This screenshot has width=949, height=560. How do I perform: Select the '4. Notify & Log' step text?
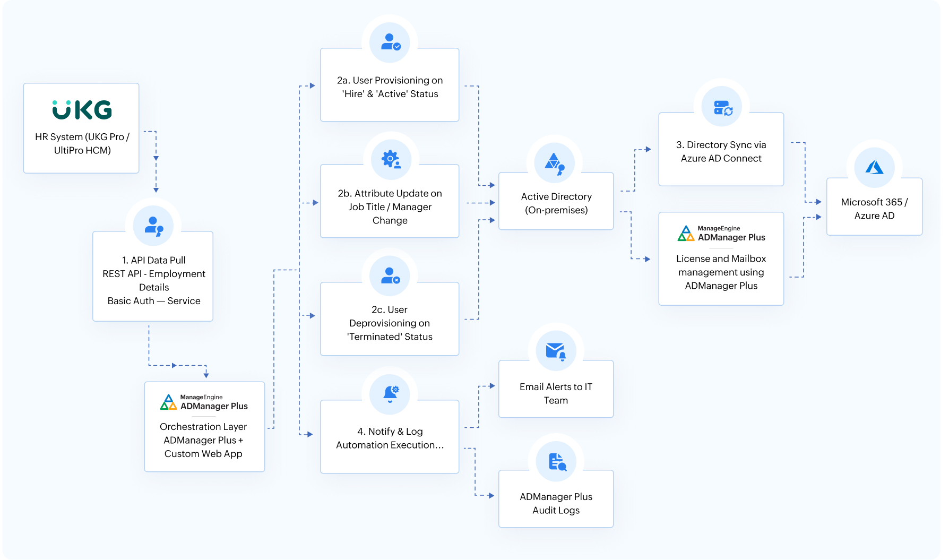tap(390, 438)
